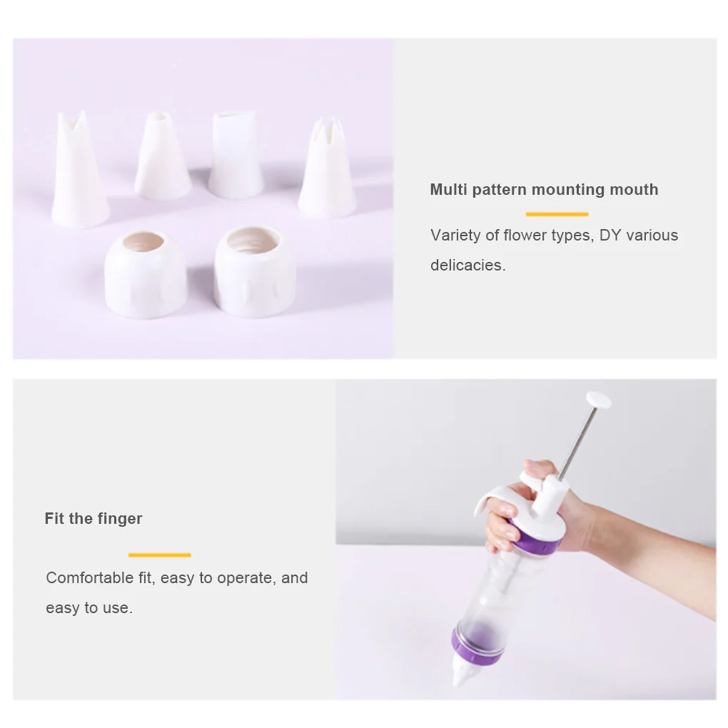Click the metal plunger rod
This screenshot has height=728, width=728.
coord(577,443)
